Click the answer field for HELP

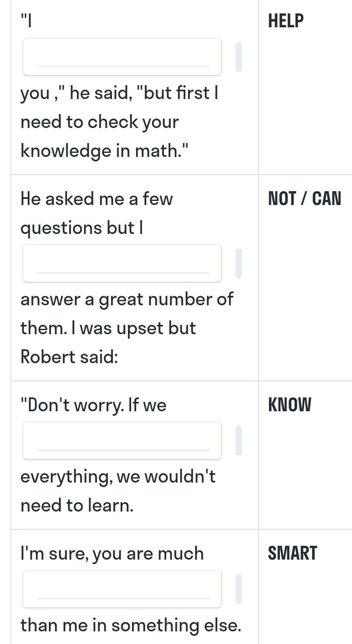click(x=122, y=57)
